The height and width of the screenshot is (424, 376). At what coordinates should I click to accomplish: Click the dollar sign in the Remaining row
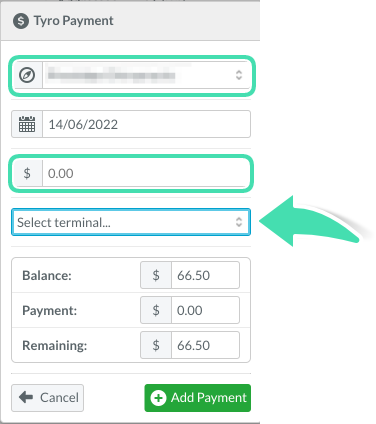(x=156, y=345)
